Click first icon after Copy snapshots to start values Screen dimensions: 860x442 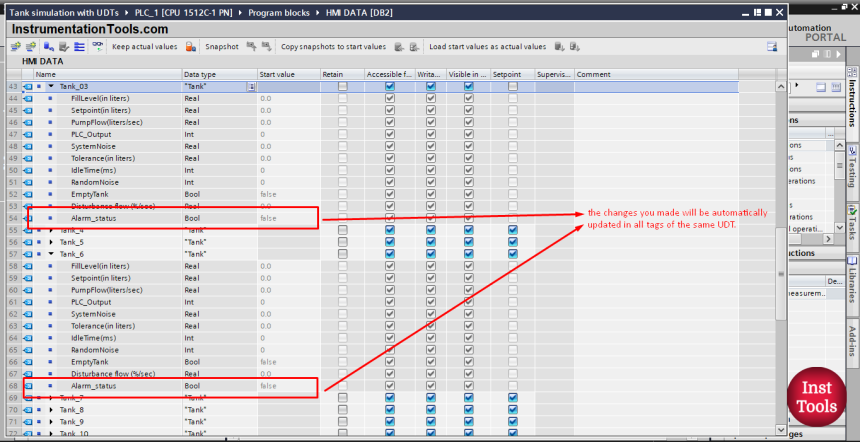point(399,47)
